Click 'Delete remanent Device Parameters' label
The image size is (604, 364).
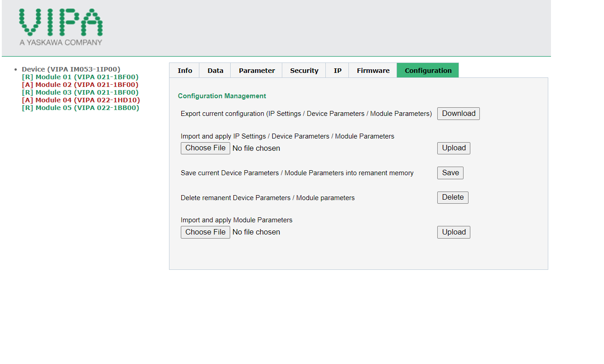point(267,198)
